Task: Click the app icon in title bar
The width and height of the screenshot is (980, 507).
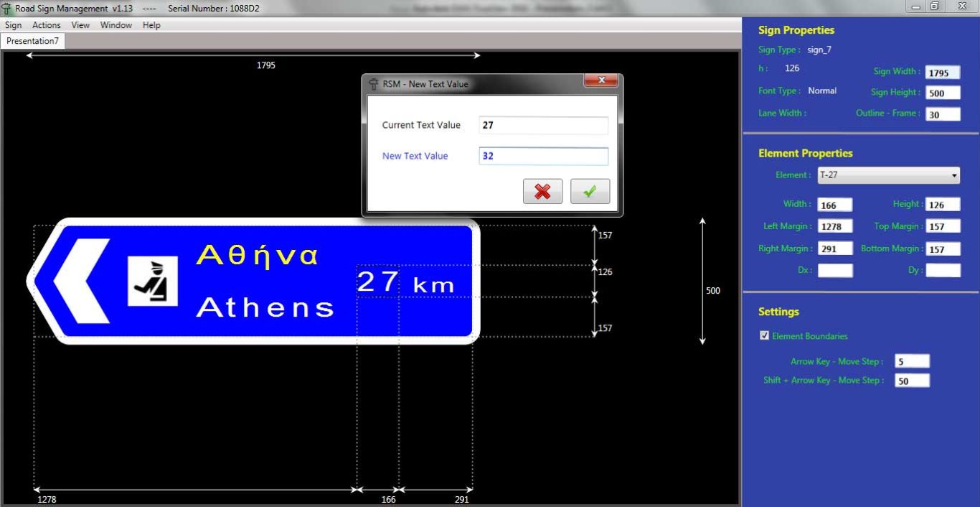Action: tap(7, 8)
